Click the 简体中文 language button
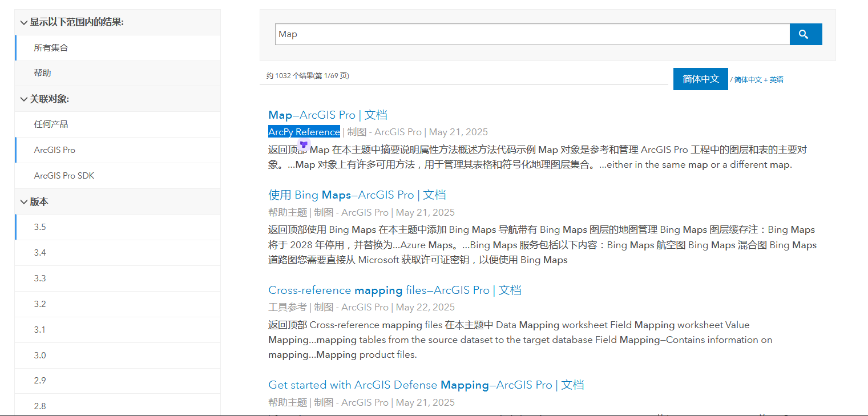The height and width of the screenshot is (416, 868). click(701, 79)
